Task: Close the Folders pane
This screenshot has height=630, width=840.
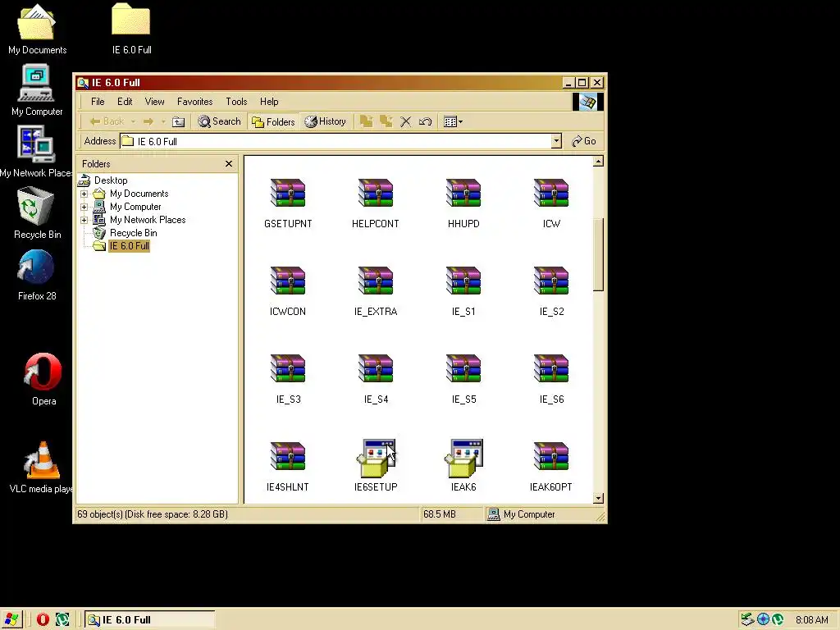Action: pos(229,164)
